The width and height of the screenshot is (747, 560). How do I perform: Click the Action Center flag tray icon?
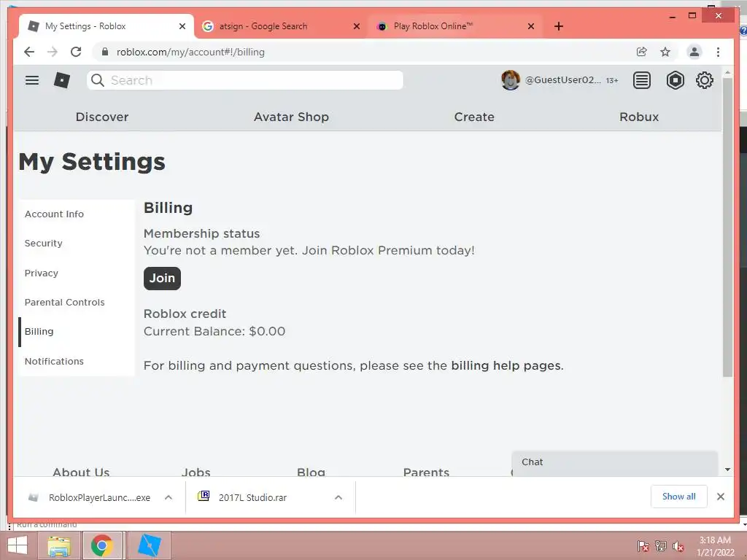pyautogui.click(x=643, y=545)
